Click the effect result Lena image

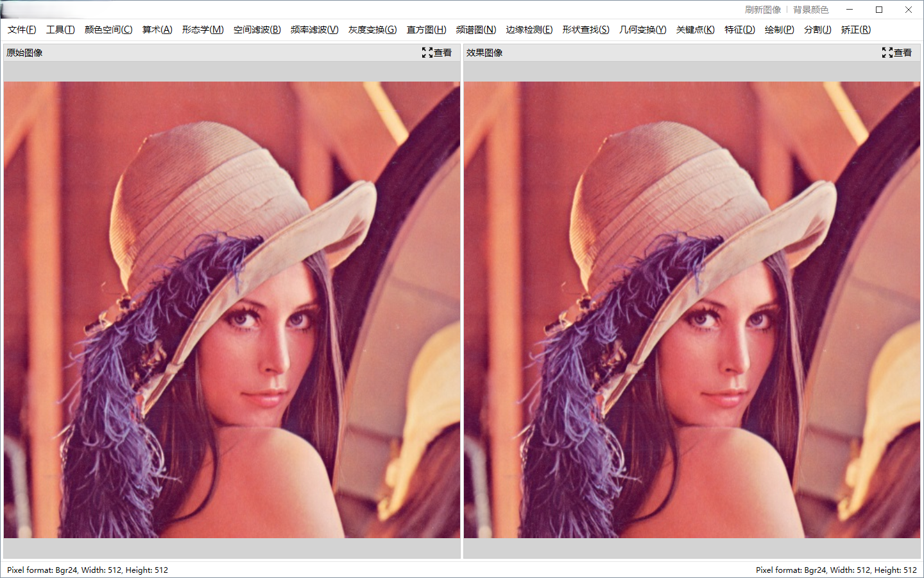coord(692,310)
